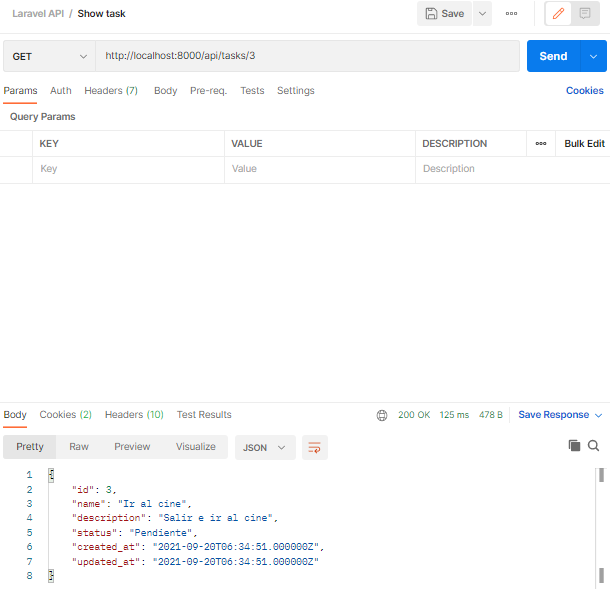Copy the response with the copy icon
This screenshot has height=589, width=610.
[x=574, y=445]
